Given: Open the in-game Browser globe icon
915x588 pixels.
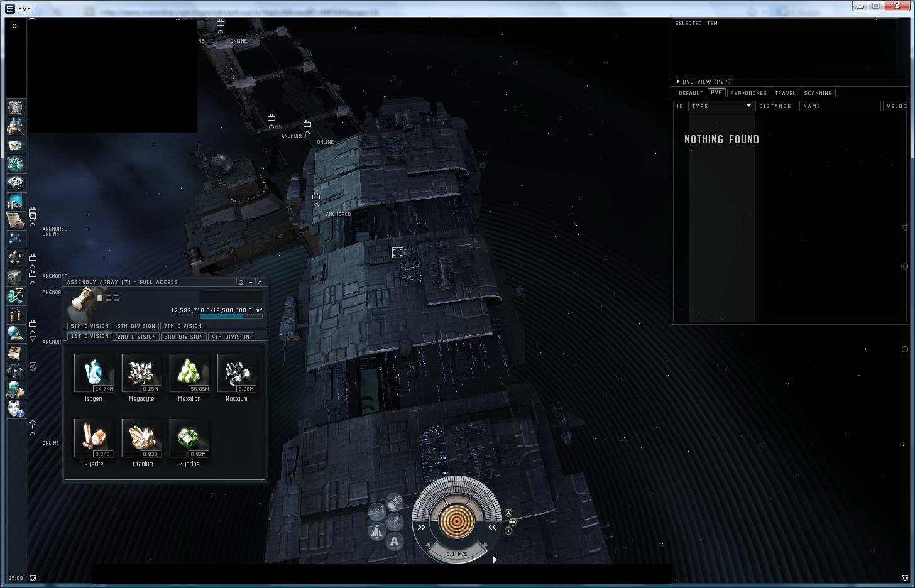Looking at the screenshot, I should 16,334.
